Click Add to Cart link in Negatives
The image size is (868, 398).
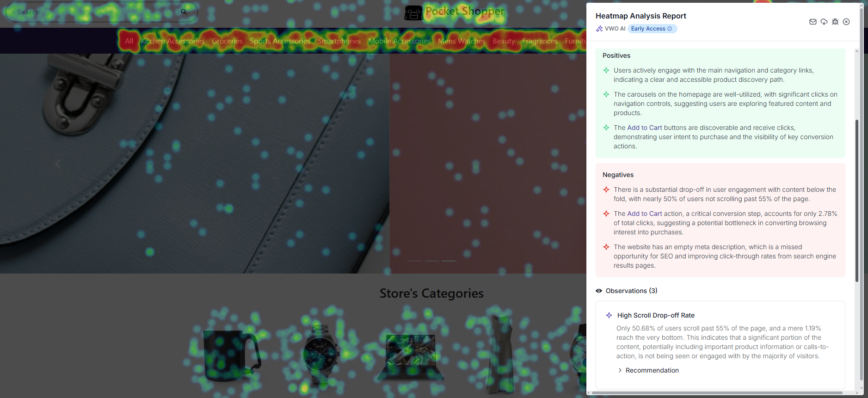[x=645, y=214]
